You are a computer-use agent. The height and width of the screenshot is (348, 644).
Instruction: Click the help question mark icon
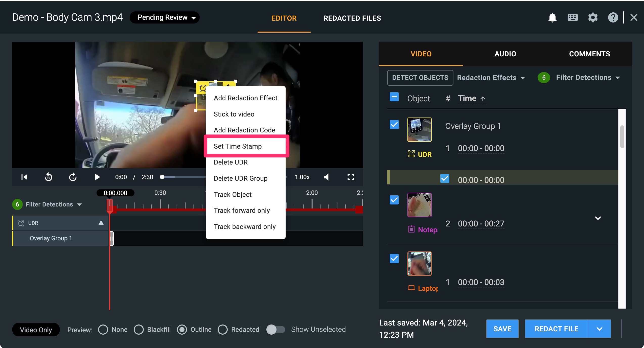click(613, 18)
